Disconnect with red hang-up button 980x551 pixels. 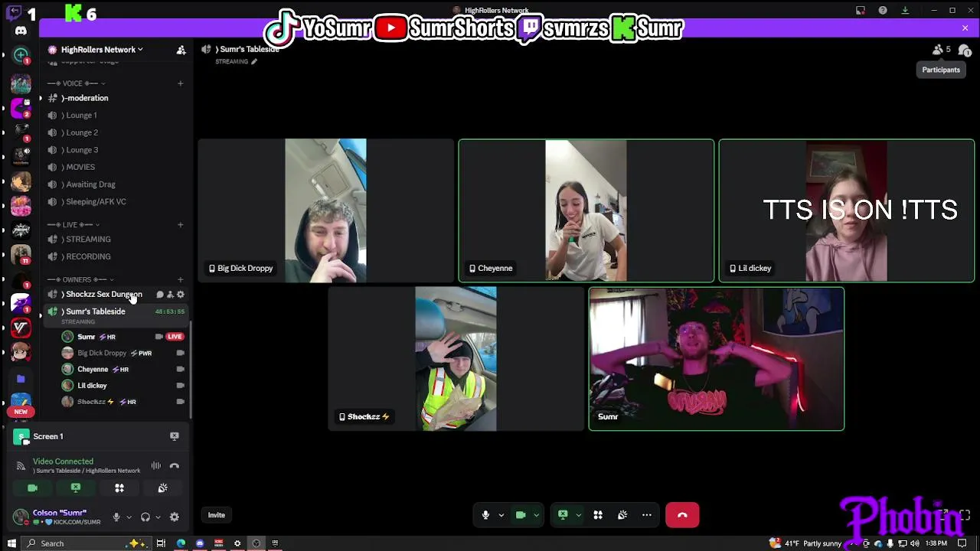[x=682, y=515]
